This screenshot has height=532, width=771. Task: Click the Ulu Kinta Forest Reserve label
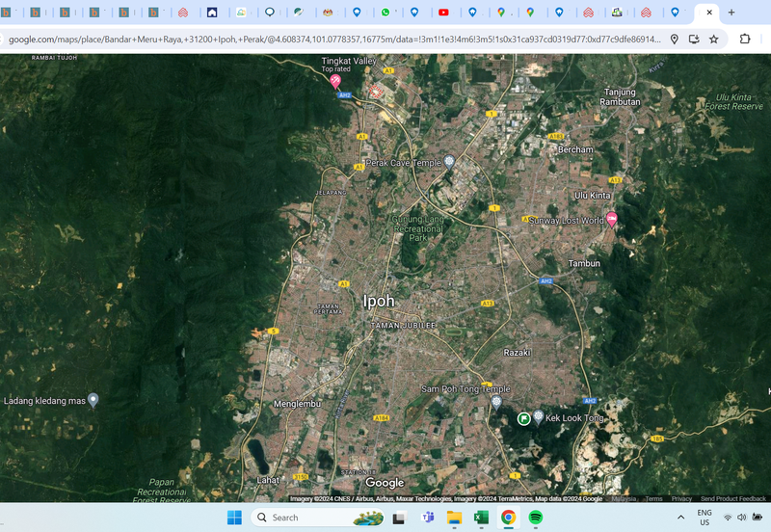[x=733, y=102]
